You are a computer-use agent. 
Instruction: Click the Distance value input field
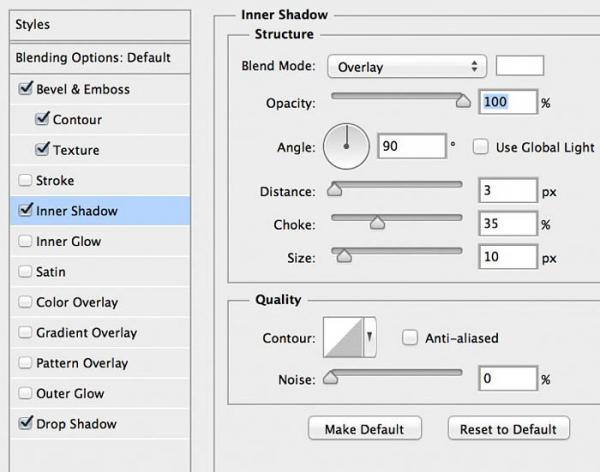507,191
